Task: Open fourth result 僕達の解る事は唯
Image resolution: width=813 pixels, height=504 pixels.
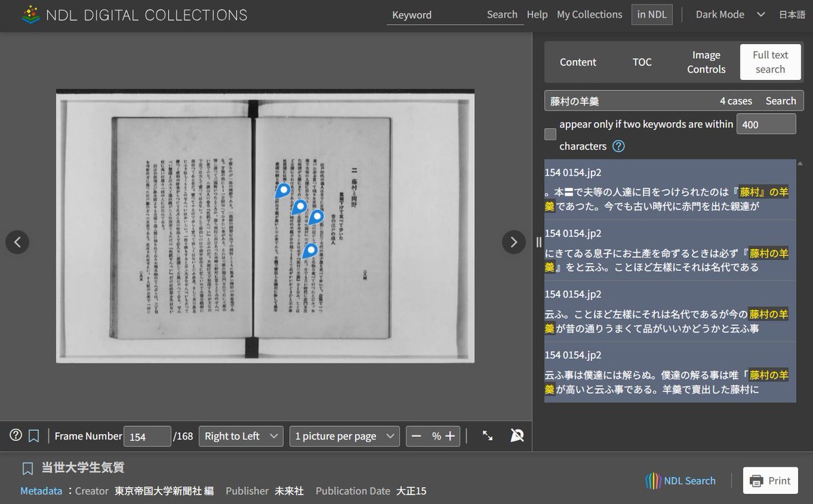Action: (x=670, y=372)
